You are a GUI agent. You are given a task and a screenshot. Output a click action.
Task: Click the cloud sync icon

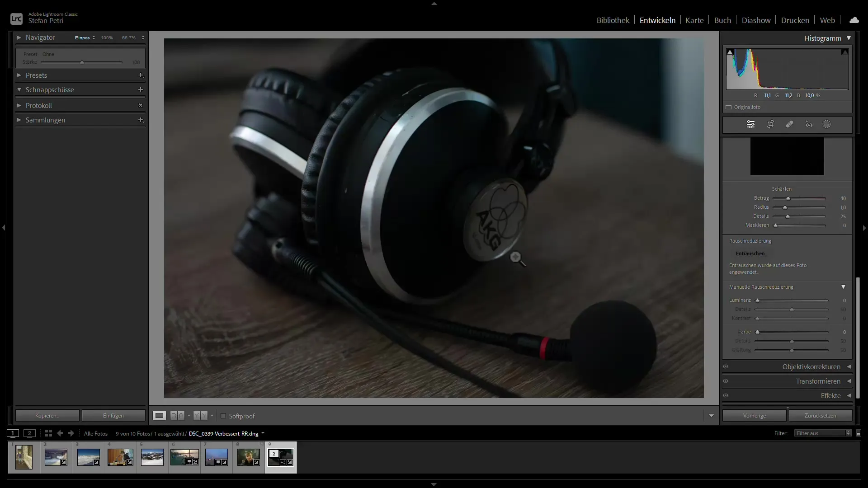point(854,20)
